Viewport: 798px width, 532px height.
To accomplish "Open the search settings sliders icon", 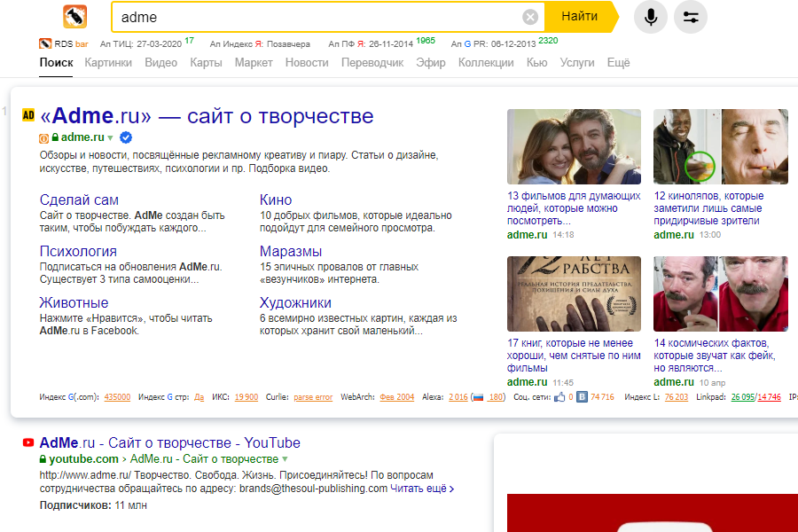I will [690, 17].
